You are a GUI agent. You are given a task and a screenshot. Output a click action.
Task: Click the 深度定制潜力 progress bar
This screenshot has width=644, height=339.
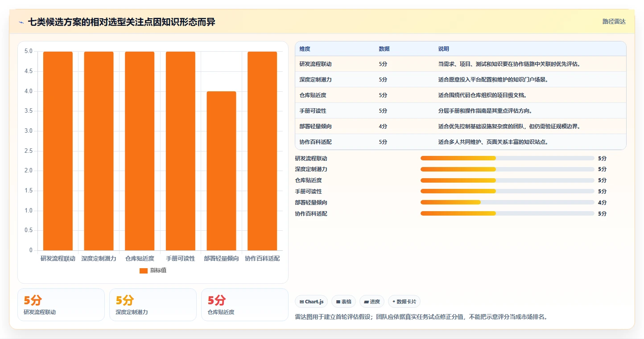tap(508, 169)
